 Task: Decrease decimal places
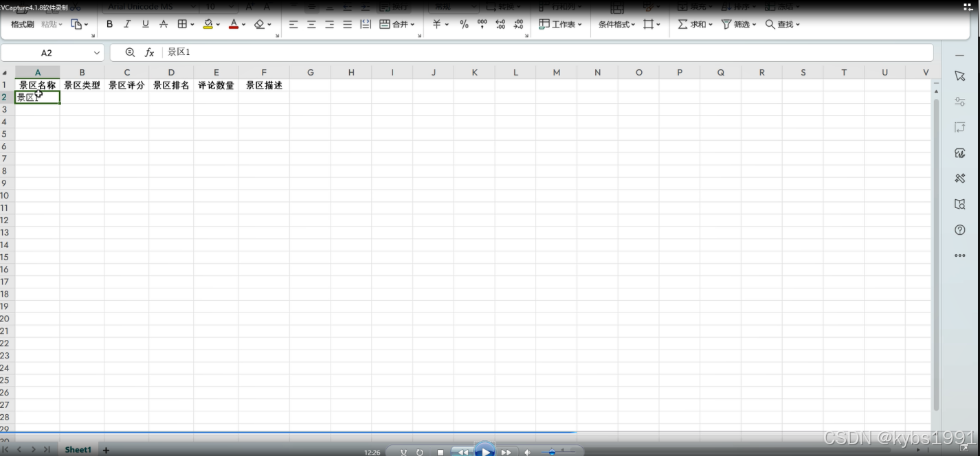pyautogui.click(x=518, y=24)
